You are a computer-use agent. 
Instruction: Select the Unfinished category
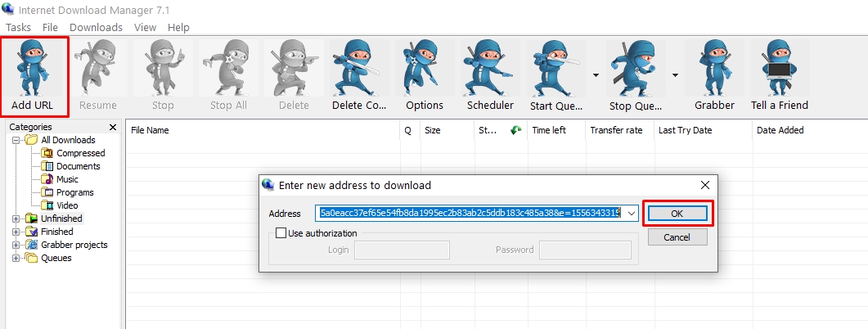pos(61,219)
